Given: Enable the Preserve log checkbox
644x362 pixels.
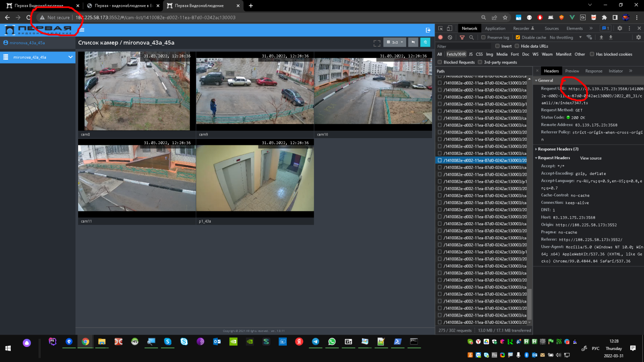Looking at the screenshot, I should [x=483, y=37].
